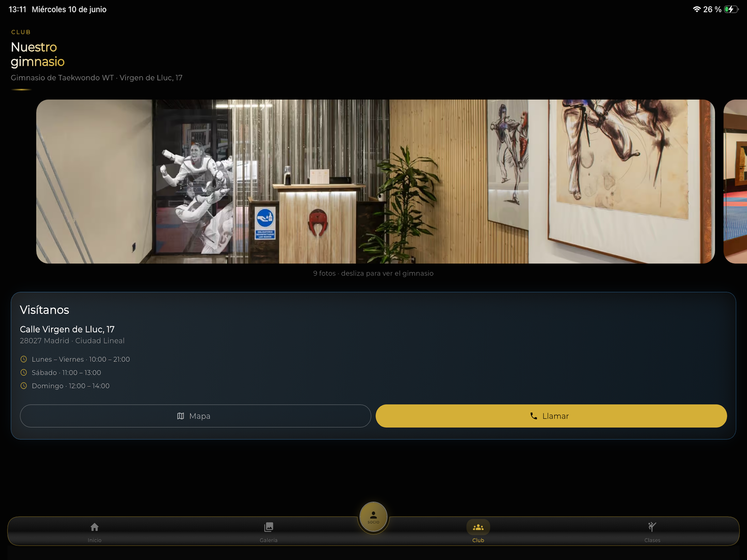Click the group icon above Club

(478, 527)
